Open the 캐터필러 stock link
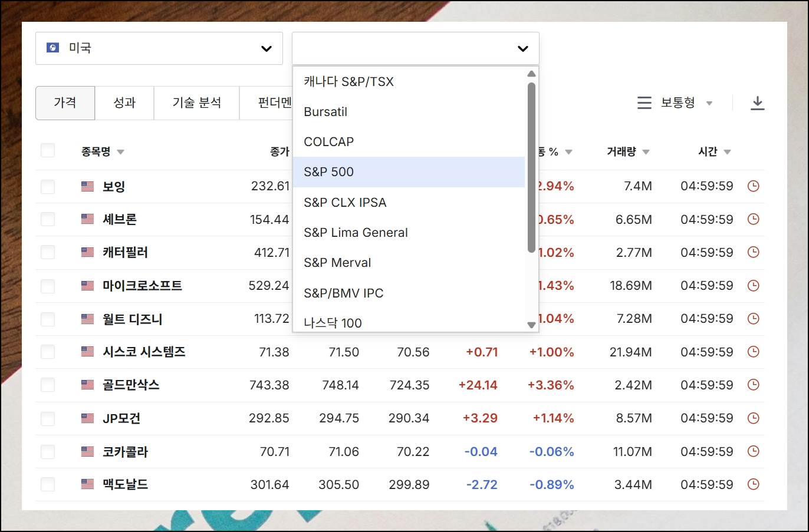Image resolution: width=809 pixels, height=532 pixels. pyautogui.click(x=125, y=252)
